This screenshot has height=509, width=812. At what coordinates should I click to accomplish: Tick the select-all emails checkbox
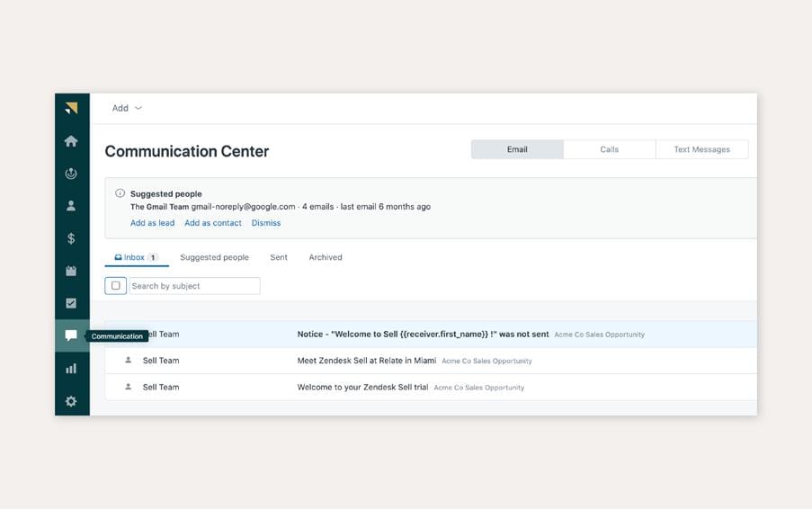coord(115,286)
